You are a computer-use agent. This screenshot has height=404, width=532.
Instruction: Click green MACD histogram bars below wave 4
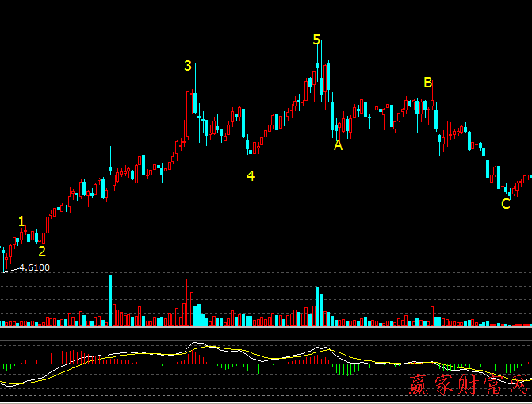[254, 367]
